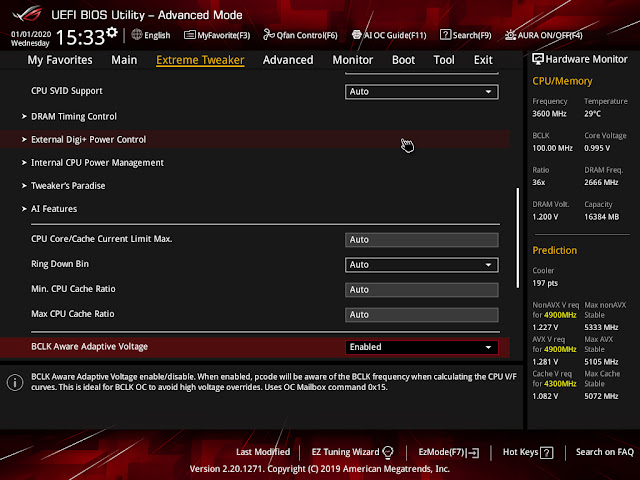The height and width of the screenshot is (480, 640).
Task: Switch to Boot tab
Action: (x=403, y=60)
